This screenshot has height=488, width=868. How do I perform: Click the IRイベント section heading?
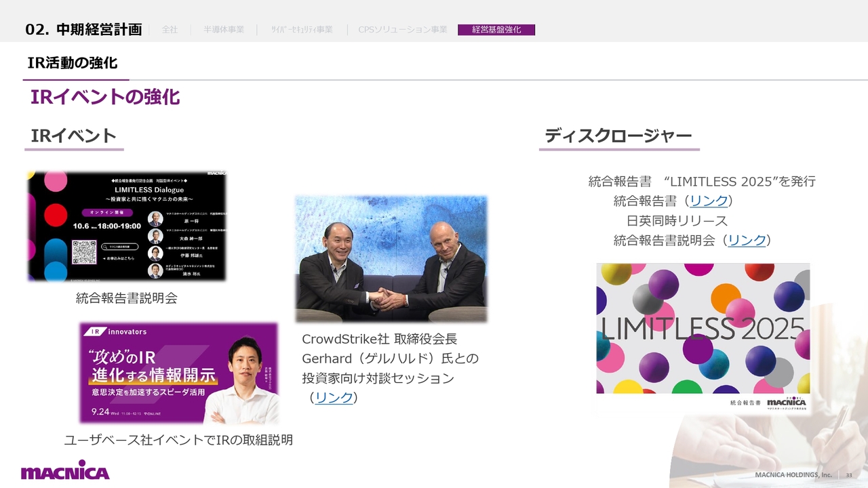coord(74,136)
